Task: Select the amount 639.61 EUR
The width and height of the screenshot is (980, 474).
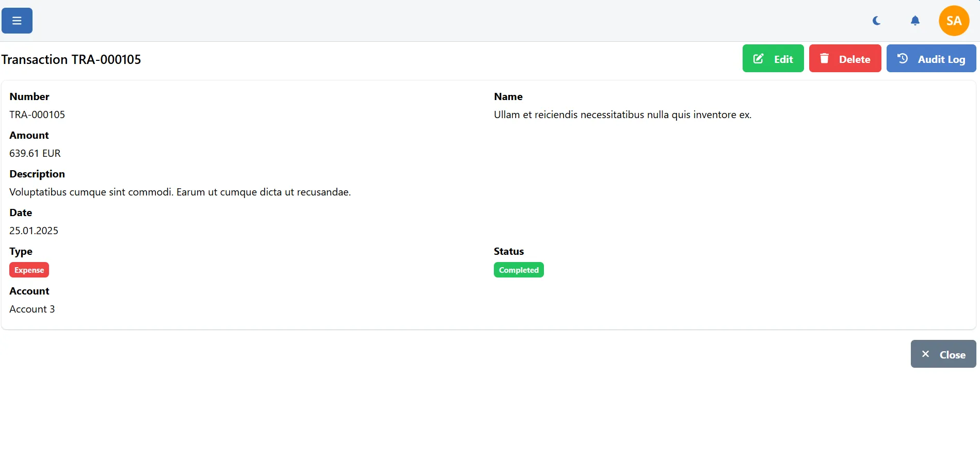Action: (35, 153)
